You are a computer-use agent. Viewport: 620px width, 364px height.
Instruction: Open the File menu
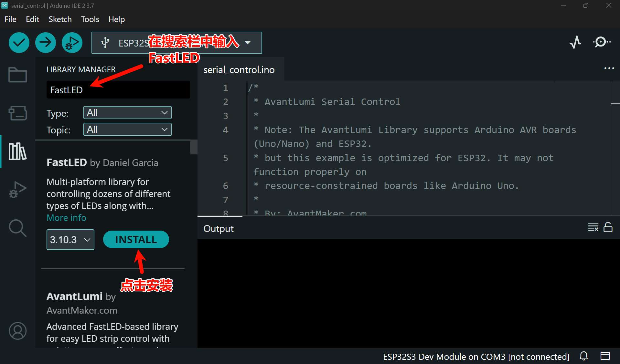10,19
